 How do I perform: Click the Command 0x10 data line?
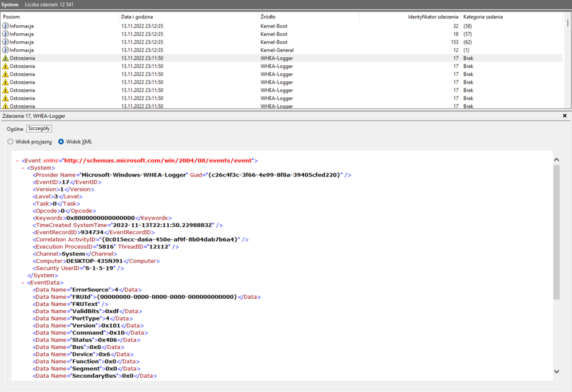point(90,333)
